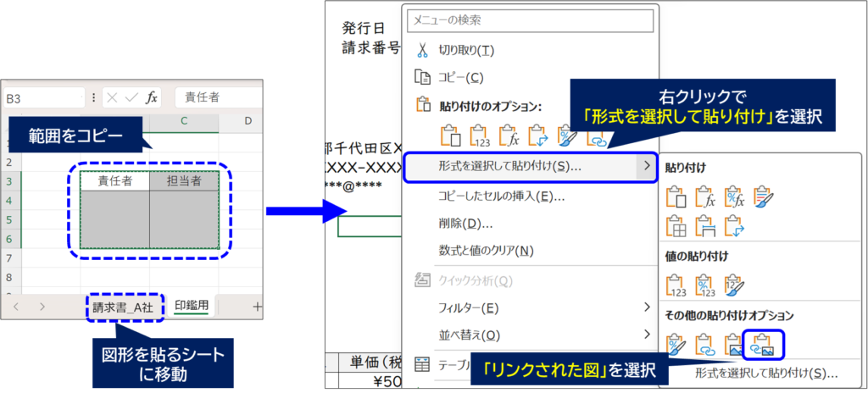Click Formulas (fx) icon in 貼り付けのオプション row
This screenshot has width=868, height=393.
509,136
